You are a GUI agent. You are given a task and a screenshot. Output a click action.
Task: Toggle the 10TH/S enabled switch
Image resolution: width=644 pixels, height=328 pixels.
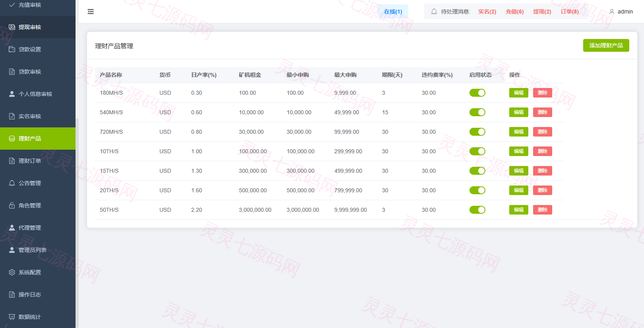click(477, 151)
